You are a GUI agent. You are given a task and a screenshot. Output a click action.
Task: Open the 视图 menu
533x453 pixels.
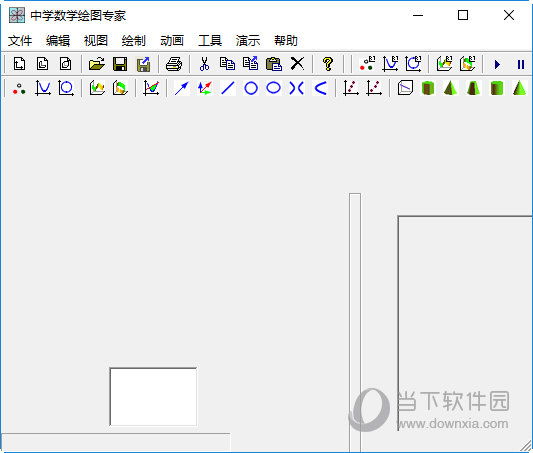coord(96,41)
